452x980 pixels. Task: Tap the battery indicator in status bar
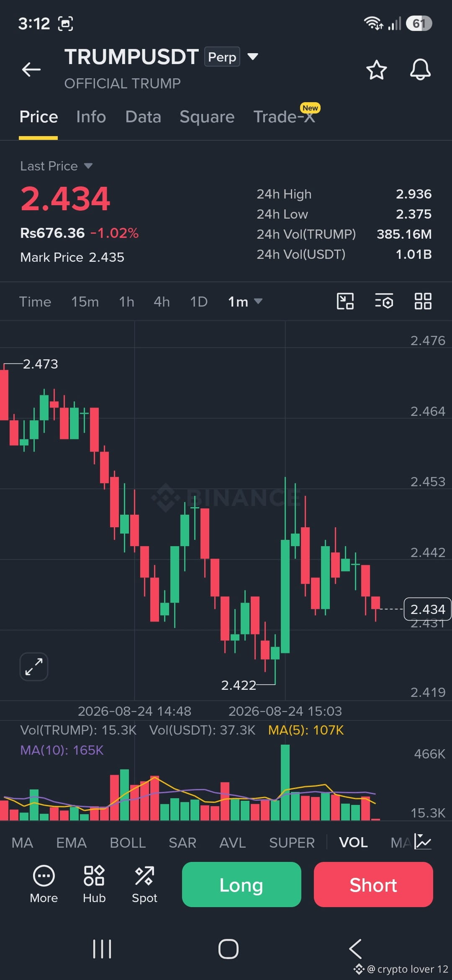point(419,23)
